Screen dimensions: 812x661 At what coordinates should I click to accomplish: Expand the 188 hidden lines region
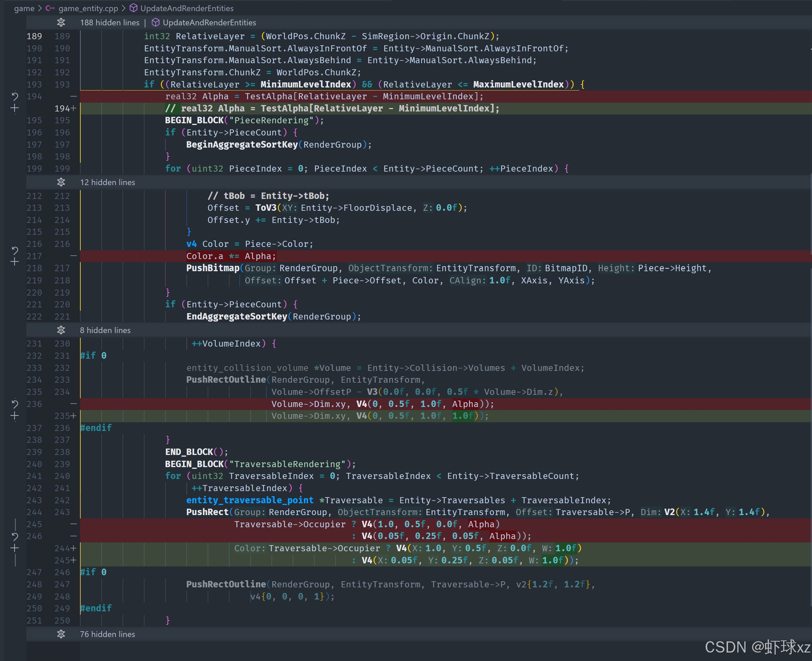(61, 23)
